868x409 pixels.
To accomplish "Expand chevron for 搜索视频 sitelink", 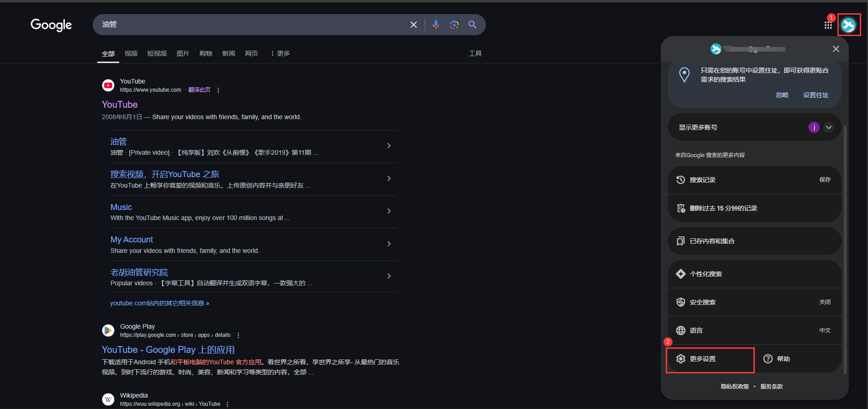I will (389, 178).
